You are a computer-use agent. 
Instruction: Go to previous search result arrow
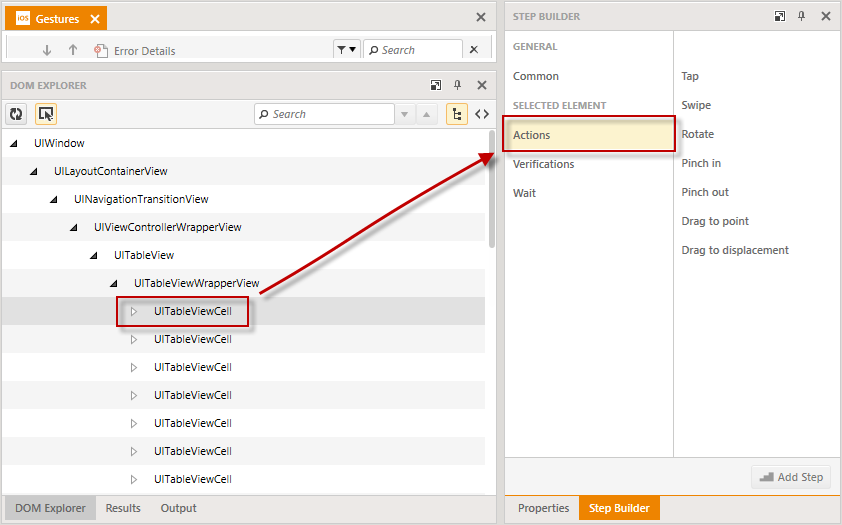tap(426, 114)
